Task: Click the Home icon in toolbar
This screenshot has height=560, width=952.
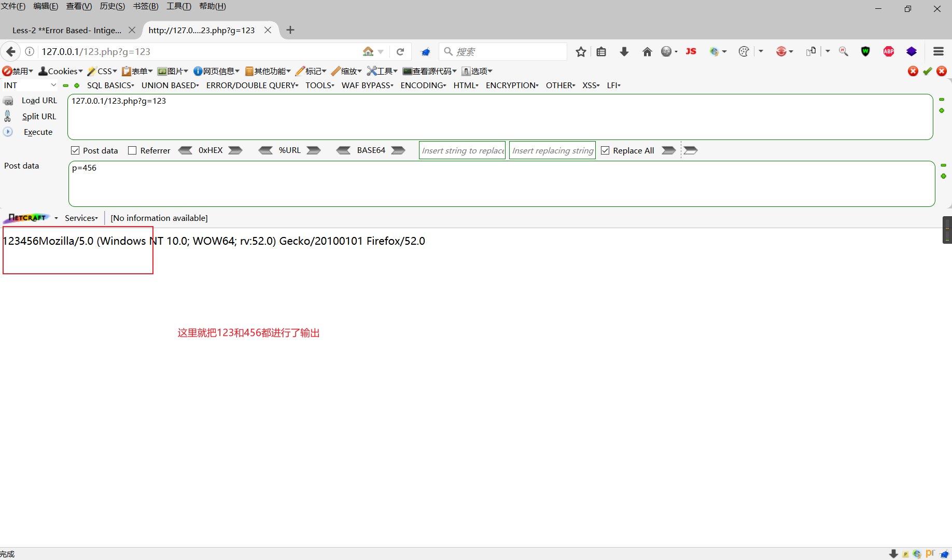Action: click(647, 51)
